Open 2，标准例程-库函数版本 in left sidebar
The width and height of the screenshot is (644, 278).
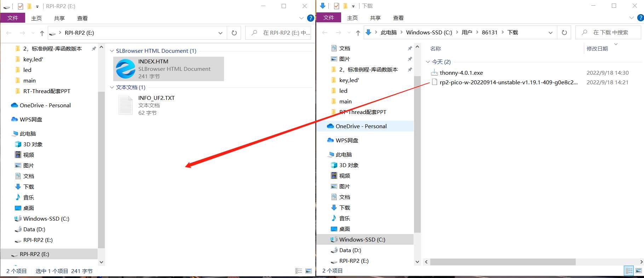[x=52, y=49]
